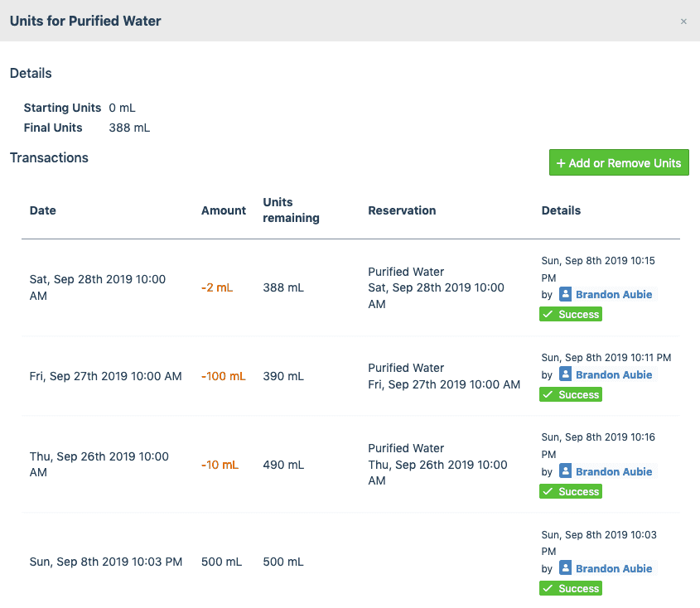
Task: Open Brandon Aubie link in 500 mL row
Action: click(x=614, y=568)
